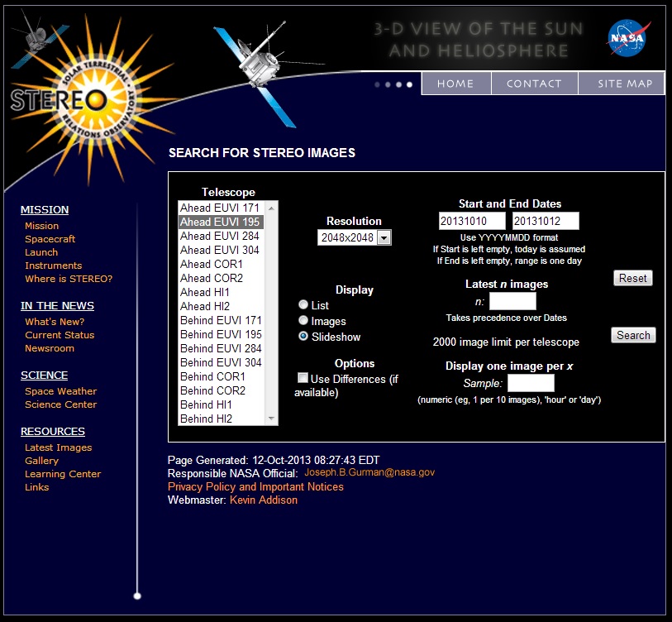Enable the Use Differences checkbox
The width and height of the screenshot is (672, 622).
[x=303, y=378]
